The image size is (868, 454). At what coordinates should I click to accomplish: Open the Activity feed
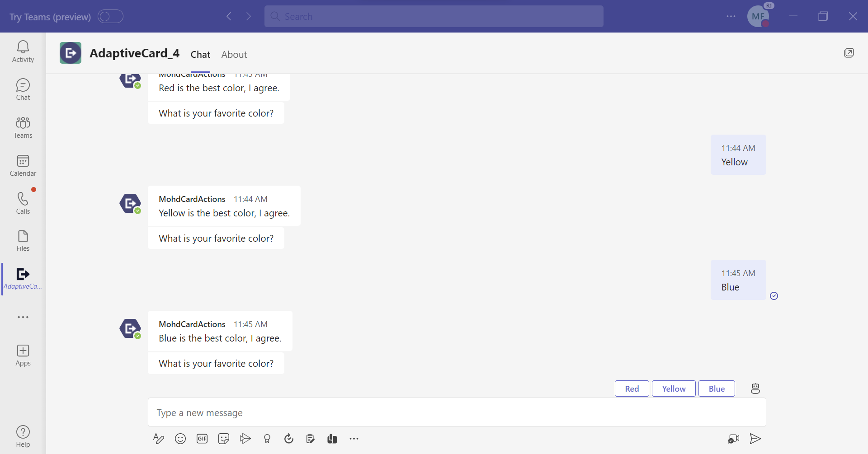tap(23, 51)
